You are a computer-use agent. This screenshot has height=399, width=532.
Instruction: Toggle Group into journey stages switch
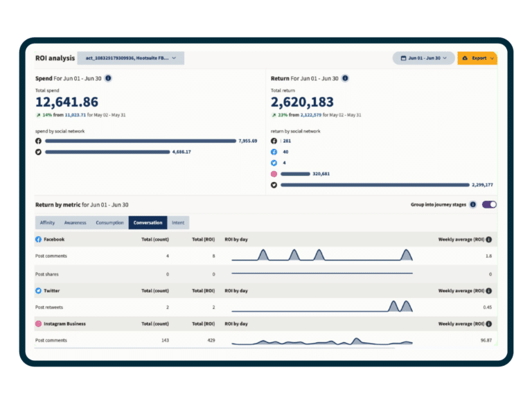pos(489,204)
